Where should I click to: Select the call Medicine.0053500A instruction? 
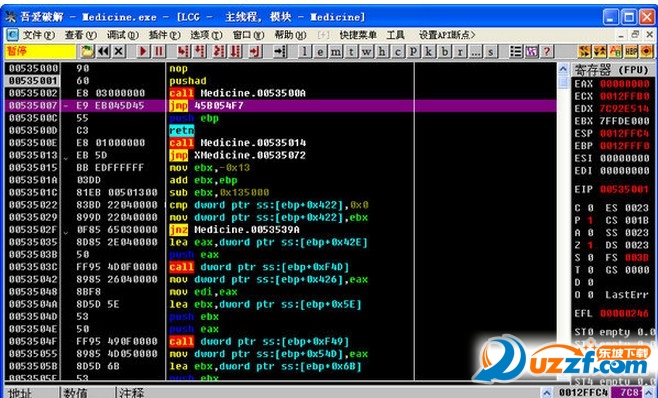[x=238, y=93]
